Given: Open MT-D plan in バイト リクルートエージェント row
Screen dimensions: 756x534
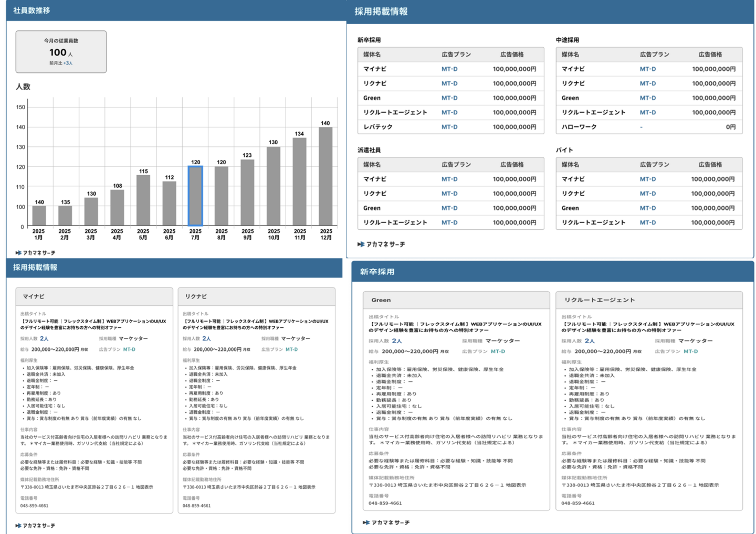Looking at the screenshot, I should click(x=648, y=222).
